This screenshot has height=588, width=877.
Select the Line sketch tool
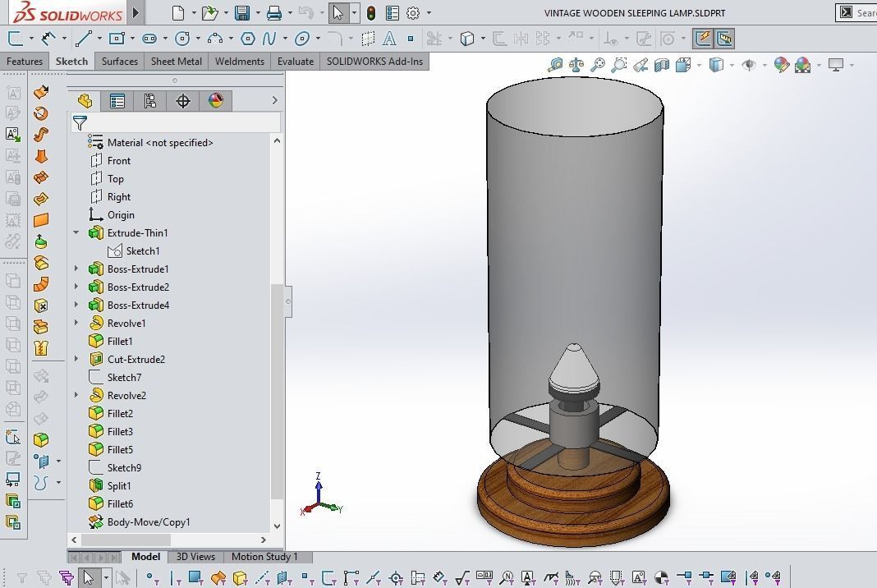(x=83, y=39)
